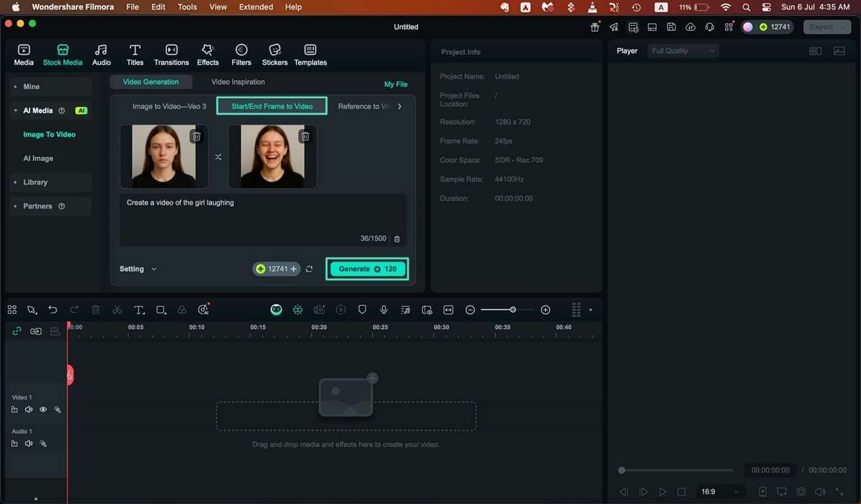
Task: Open the player scopes graph icon
Action: pos(839,51)
